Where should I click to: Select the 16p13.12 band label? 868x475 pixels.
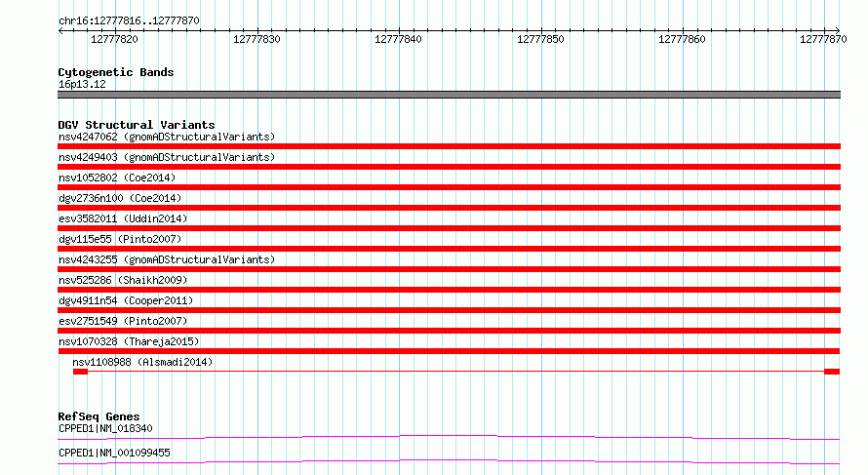(x=82, y=84)
